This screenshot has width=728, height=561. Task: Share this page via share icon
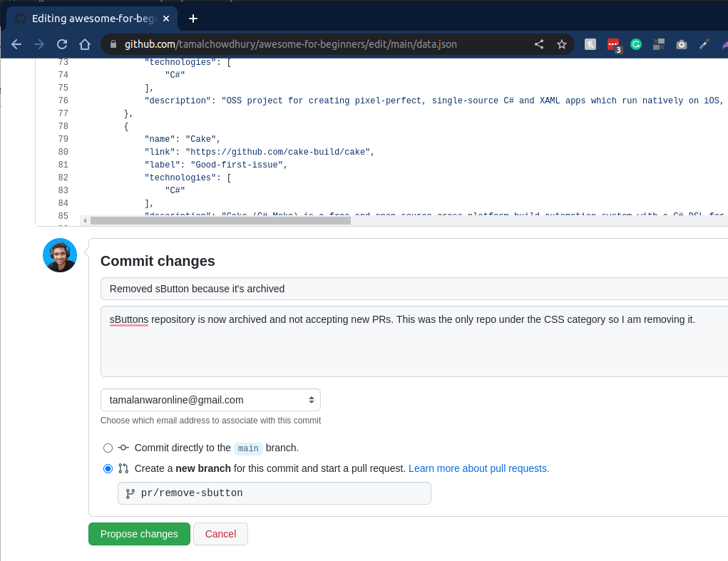(539, 44)
